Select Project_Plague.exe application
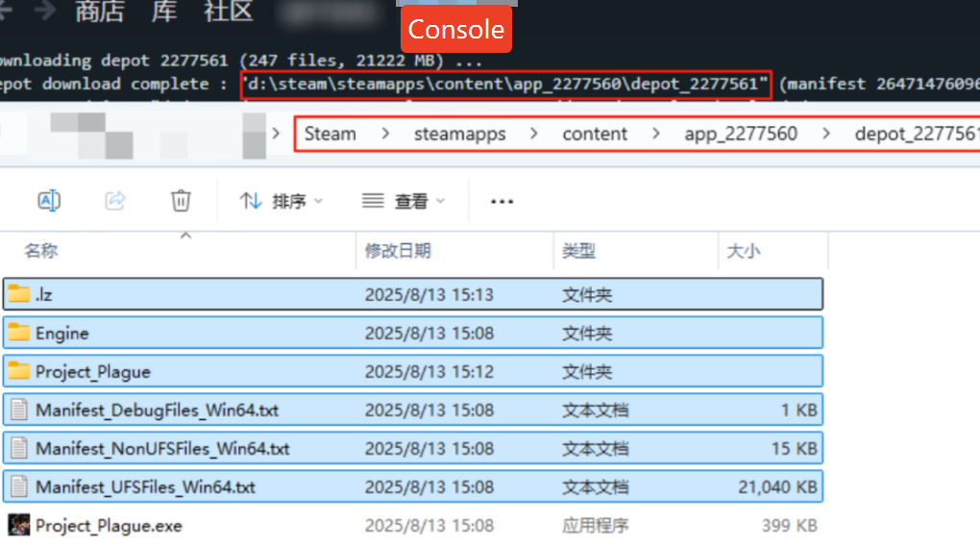The height and width of the screenshot is (547, 980). point(412,526)
